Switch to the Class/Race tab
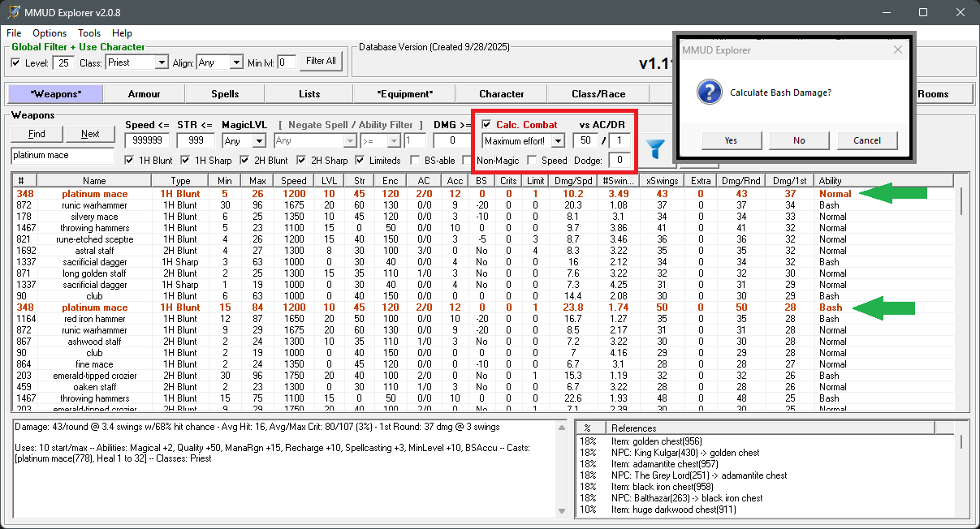This screenshot has height=529, width=980. tap(598, 93)
